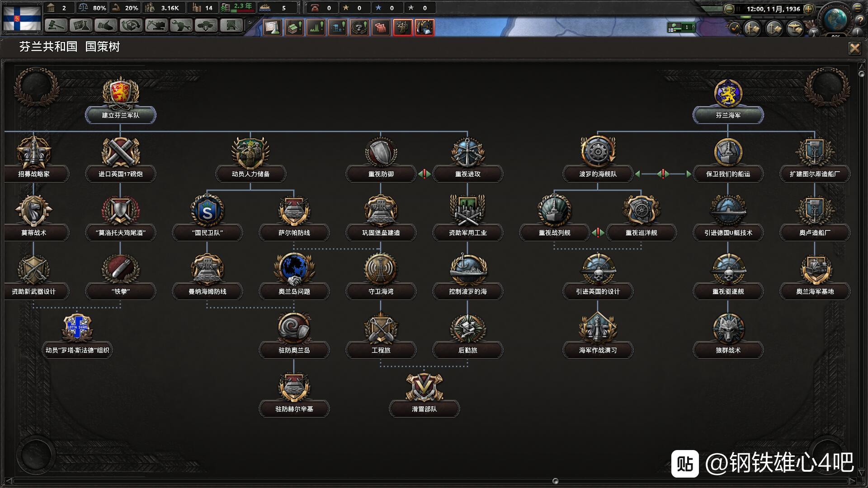Decrease game speed with the minus button

(x=729, y=9)
